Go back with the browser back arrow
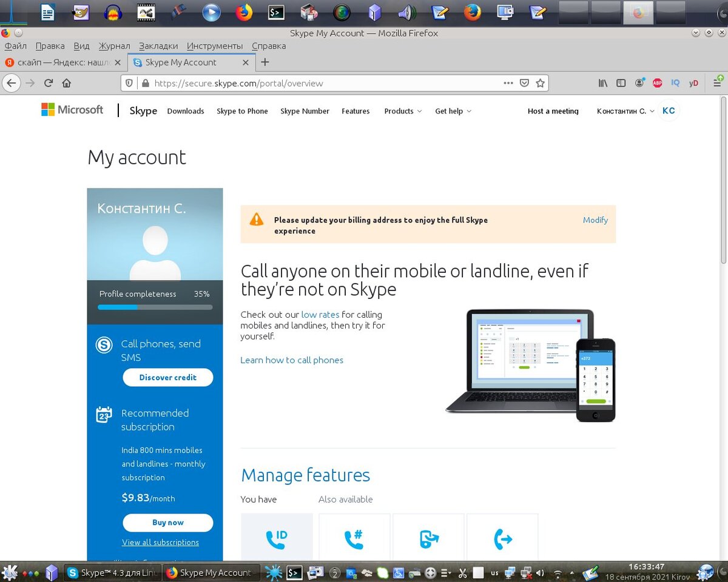This screenshot has width=728, height=582. (x=11, y=83)
